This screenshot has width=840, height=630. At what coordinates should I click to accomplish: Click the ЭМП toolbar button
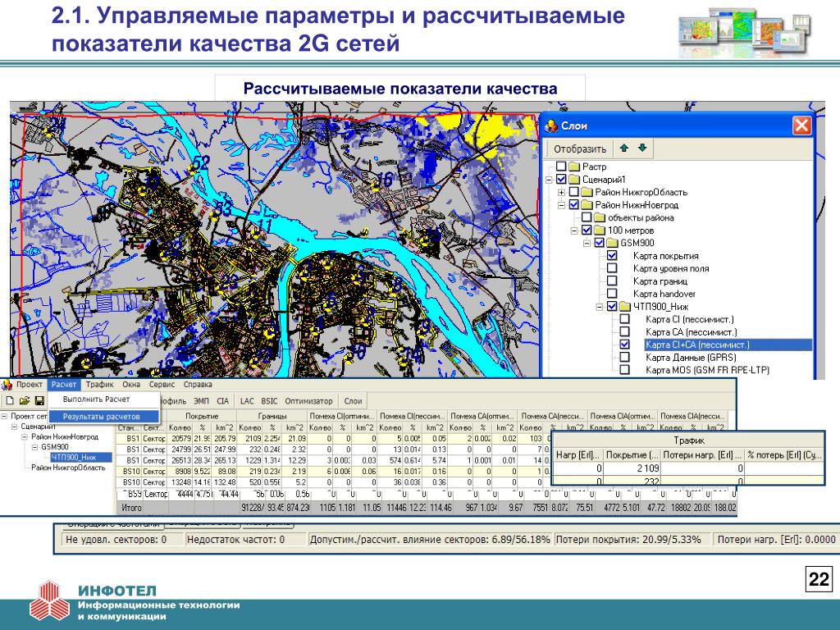[202, 400]
